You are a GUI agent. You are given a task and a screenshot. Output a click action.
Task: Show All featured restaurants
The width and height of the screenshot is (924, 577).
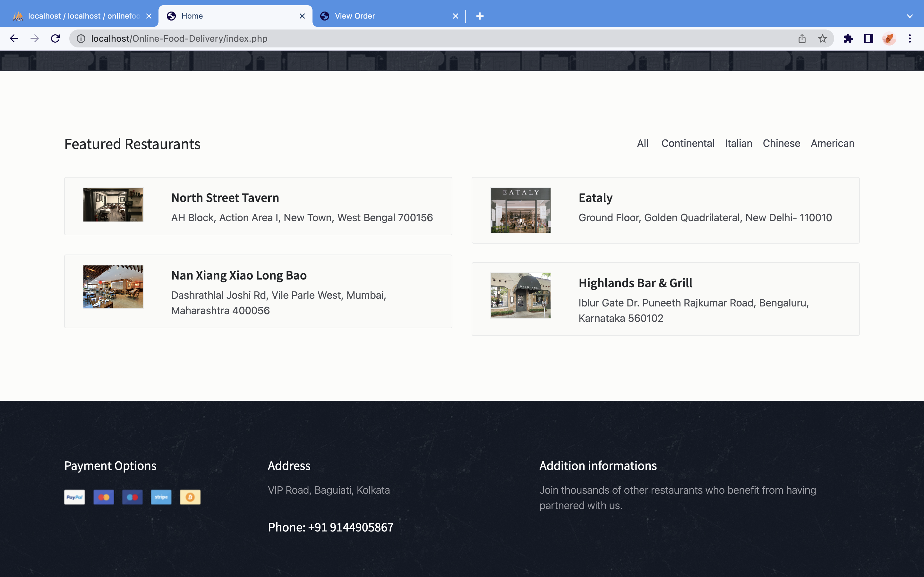[643, 144]
